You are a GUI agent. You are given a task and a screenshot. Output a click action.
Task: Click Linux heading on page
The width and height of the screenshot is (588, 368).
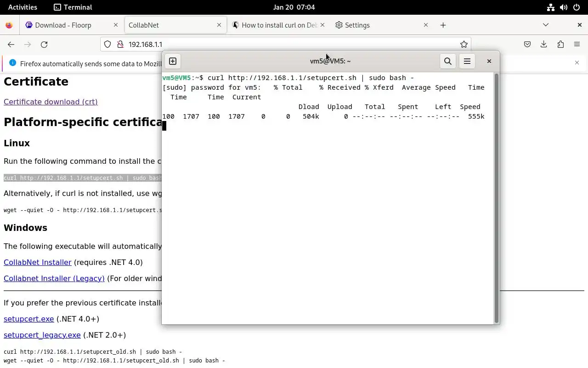(17, 143)
